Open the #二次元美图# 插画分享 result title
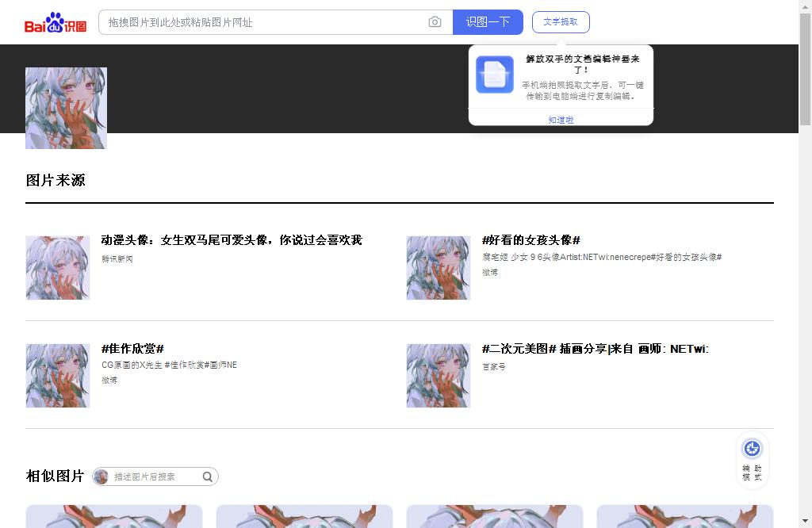 coord(595,348)
